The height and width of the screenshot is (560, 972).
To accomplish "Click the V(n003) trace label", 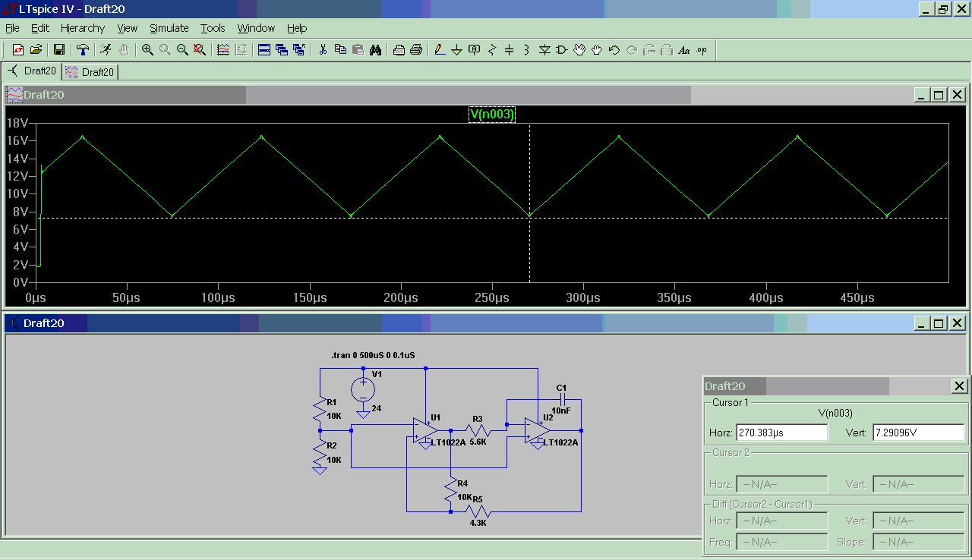I will point(492,115).
